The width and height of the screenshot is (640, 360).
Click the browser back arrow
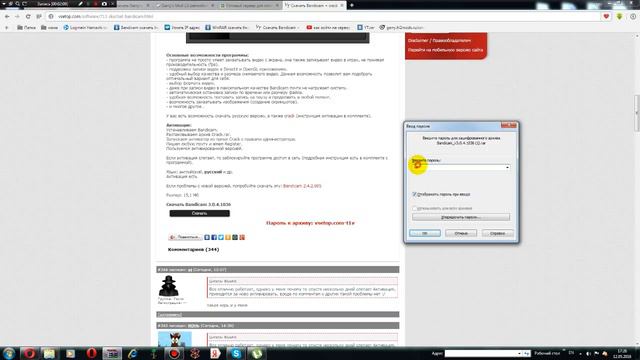click(x=7, y=16)
